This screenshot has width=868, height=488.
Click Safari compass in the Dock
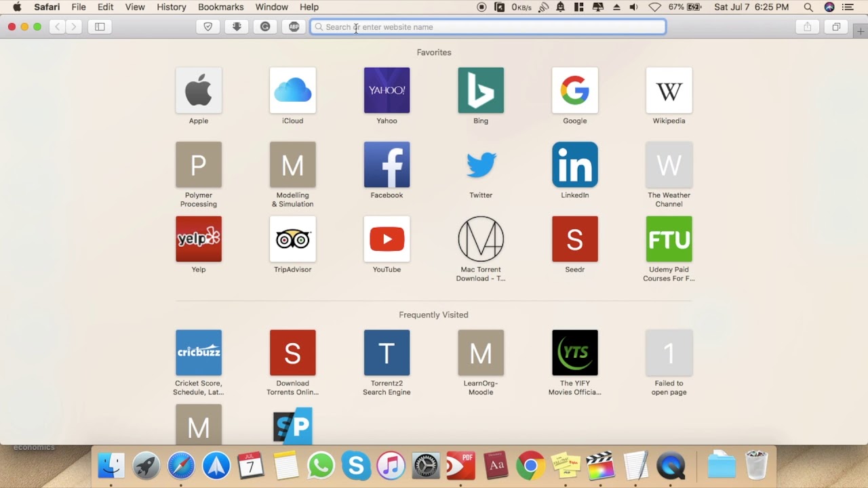(x=181, y=466)
